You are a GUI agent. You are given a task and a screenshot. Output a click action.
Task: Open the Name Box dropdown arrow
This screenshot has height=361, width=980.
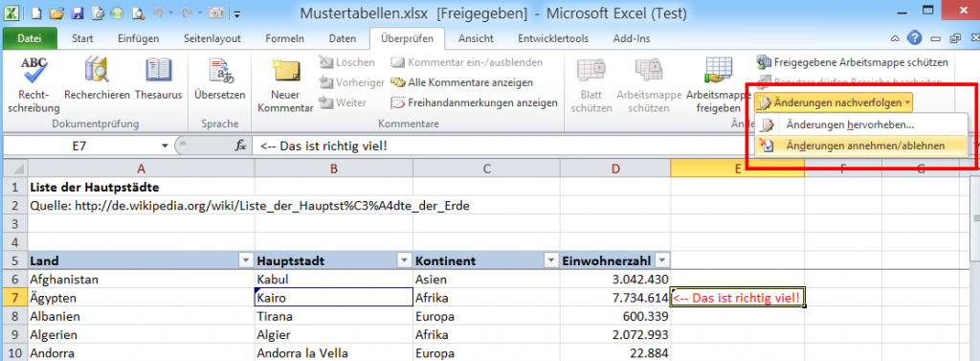pos(165,146)
